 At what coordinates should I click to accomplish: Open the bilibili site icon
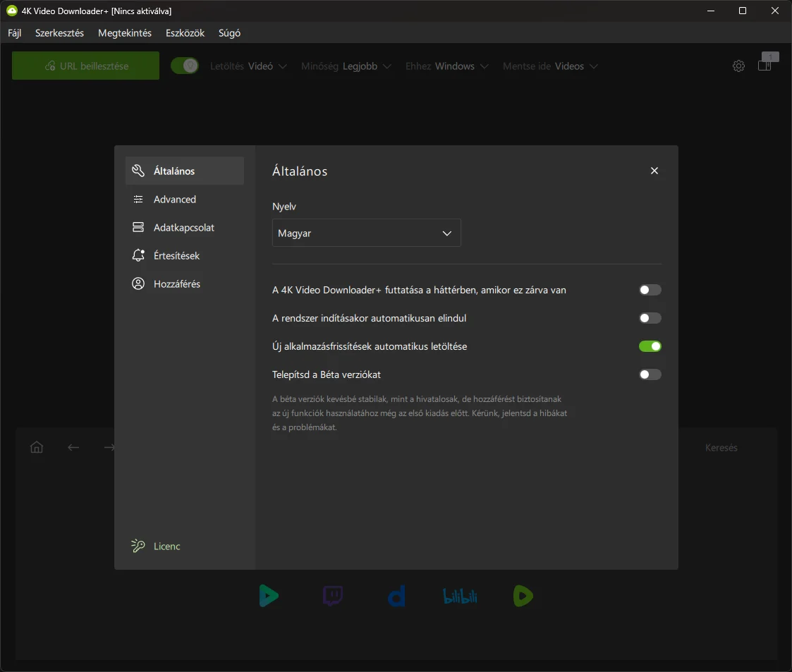pos(460,597)
